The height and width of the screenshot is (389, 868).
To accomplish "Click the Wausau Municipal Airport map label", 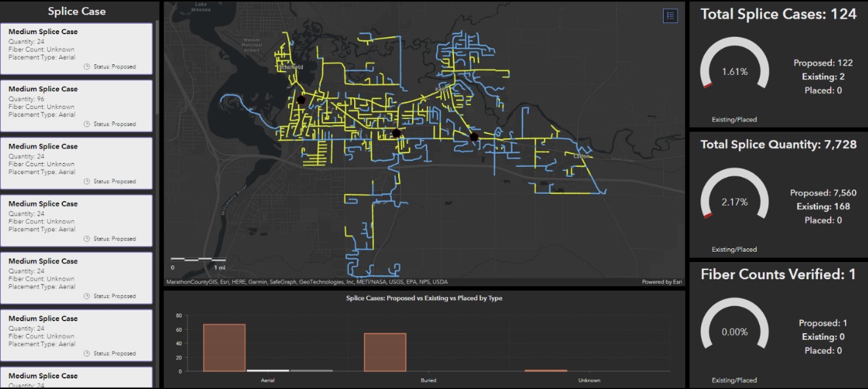I will click(252, 45).
